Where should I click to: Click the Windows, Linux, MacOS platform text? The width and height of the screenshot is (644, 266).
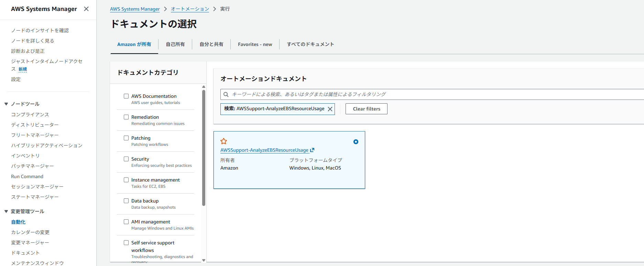click(315, 168)
